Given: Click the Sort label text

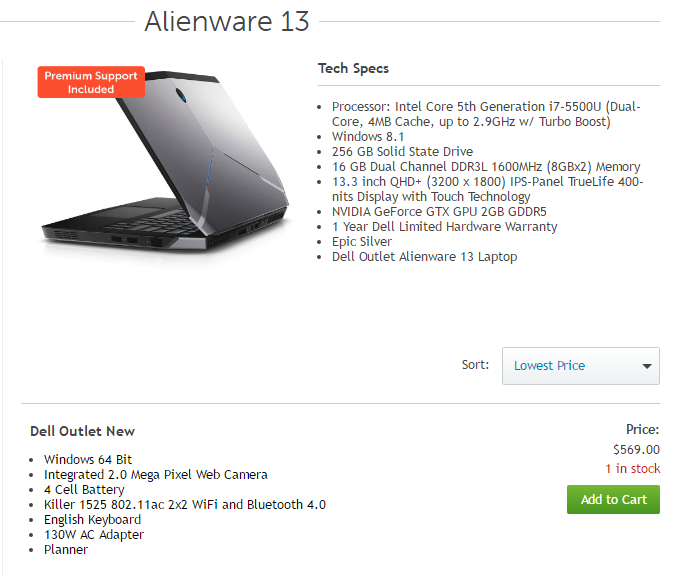Looking at the screenshot, I should (475, 365).
